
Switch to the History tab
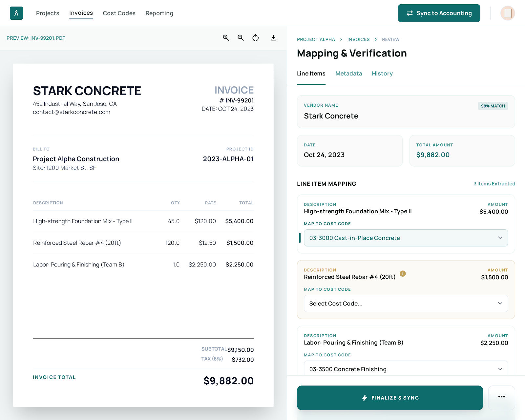(382, 73)
